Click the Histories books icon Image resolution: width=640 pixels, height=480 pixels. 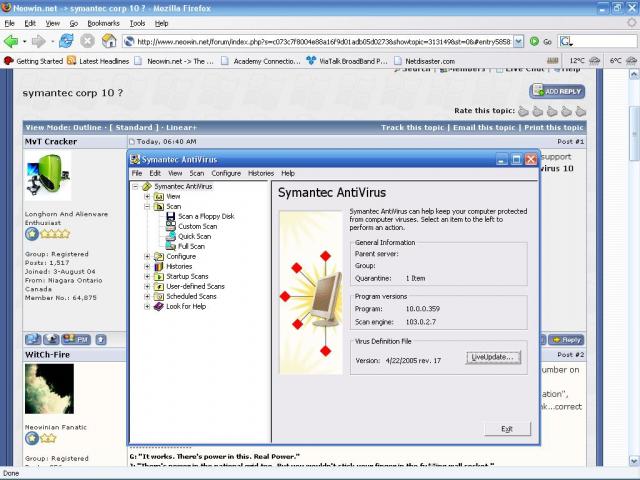[158, 267]
